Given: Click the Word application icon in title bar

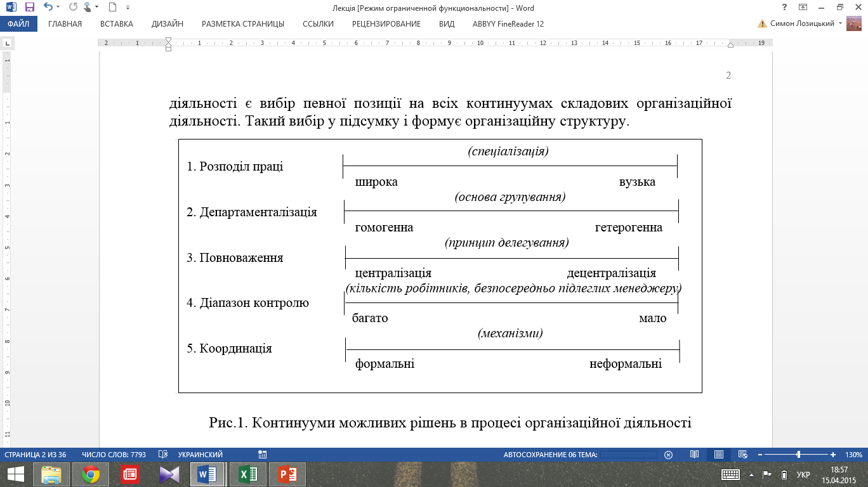Looking at the screenshot, I should point(11,8).
